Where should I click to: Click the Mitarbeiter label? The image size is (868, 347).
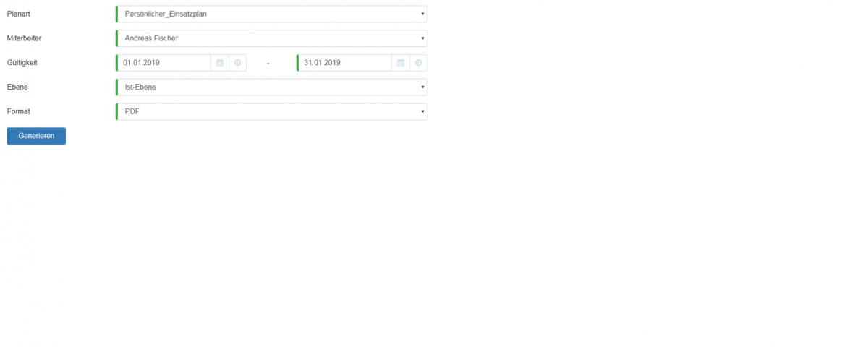pyautogui.click(x=24, y=38)
